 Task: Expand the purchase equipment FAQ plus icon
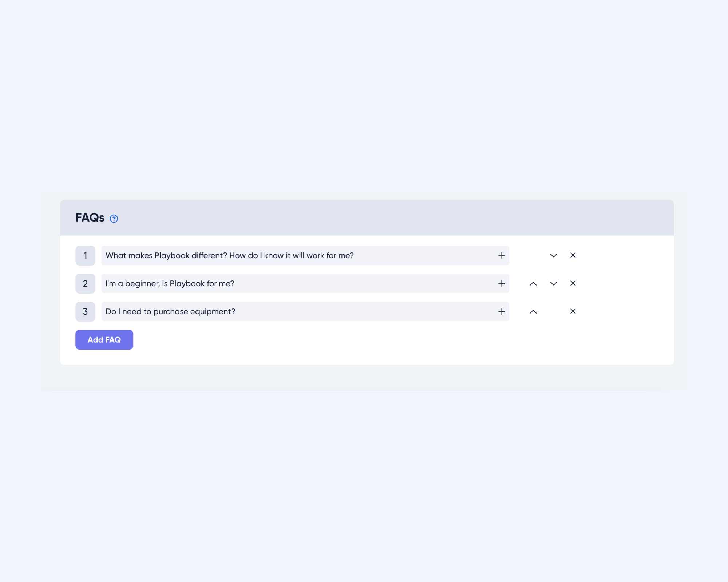[x=502, y=311]
